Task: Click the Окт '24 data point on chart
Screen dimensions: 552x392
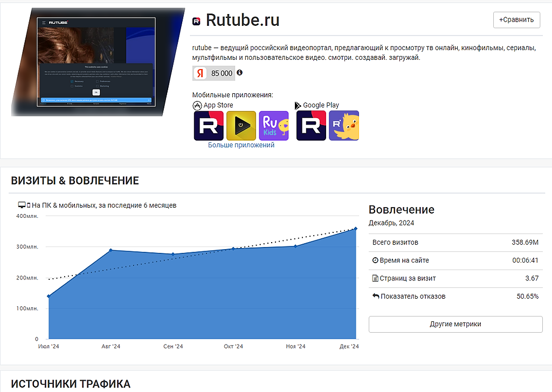Action: click(x=233, y=249)
